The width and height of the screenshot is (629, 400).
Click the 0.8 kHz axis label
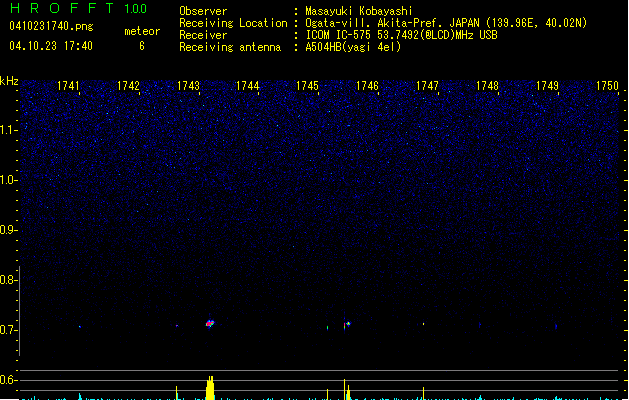coord(8,280)
